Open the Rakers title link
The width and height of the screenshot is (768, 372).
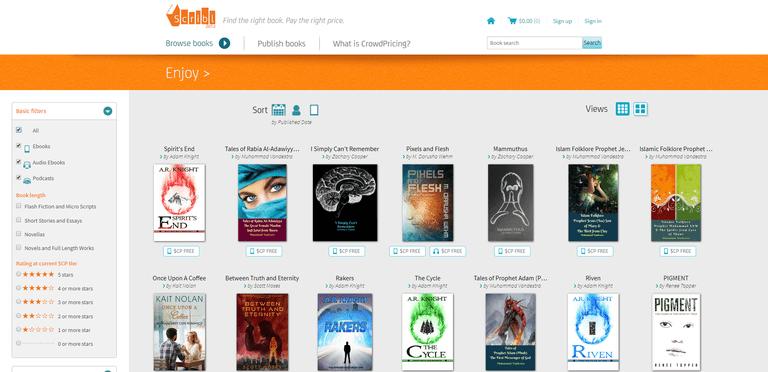pyautogui.click(x=345, y=278)
